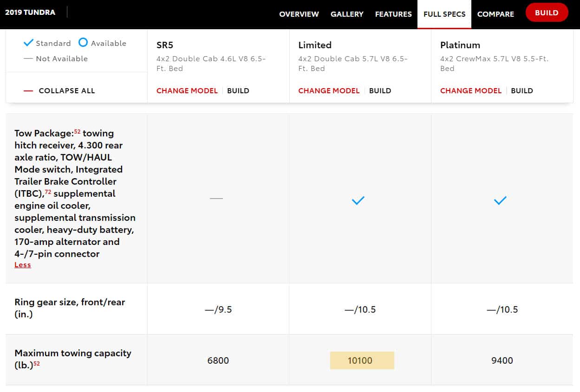Click the Ring gear size row label
The width and height of the screenshot is (580, 392).
point(70,308)
